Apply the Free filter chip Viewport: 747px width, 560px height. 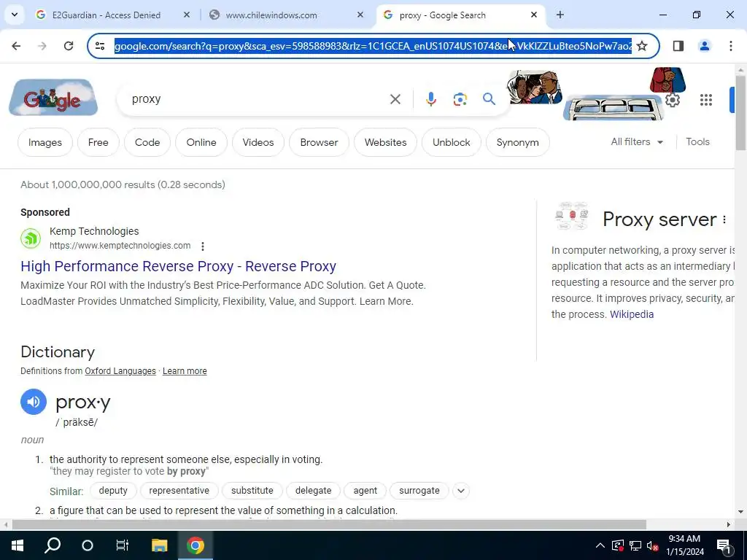point(98,142)
